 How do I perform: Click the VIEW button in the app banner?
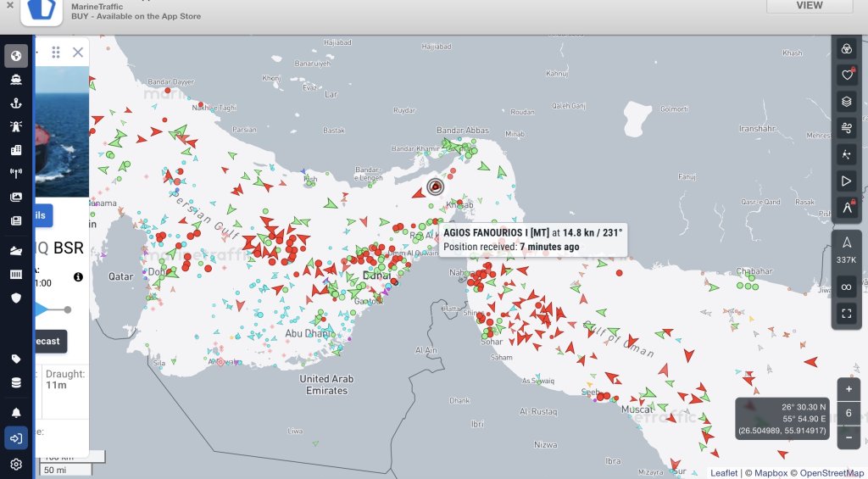click(810, 6)
